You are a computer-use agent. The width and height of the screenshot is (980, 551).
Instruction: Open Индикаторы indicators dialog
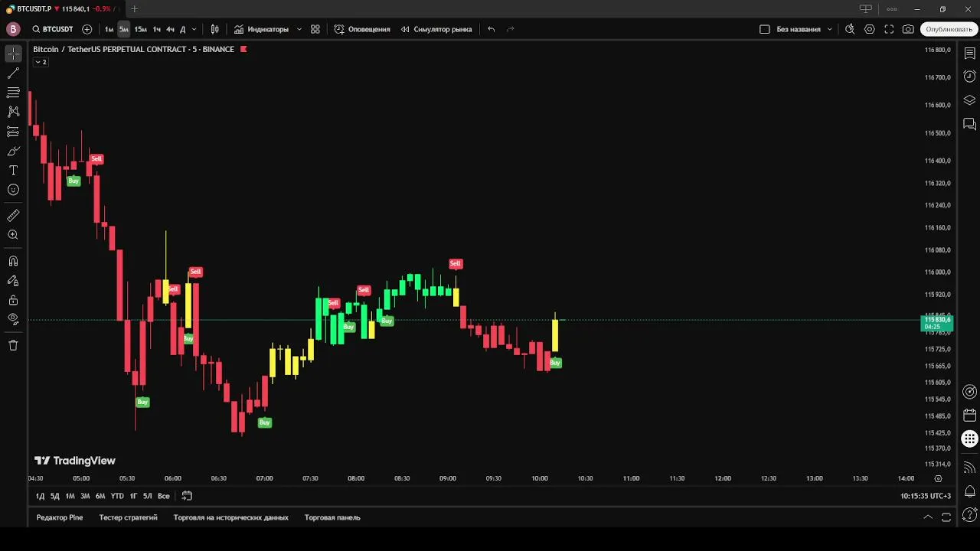[261, 29]
